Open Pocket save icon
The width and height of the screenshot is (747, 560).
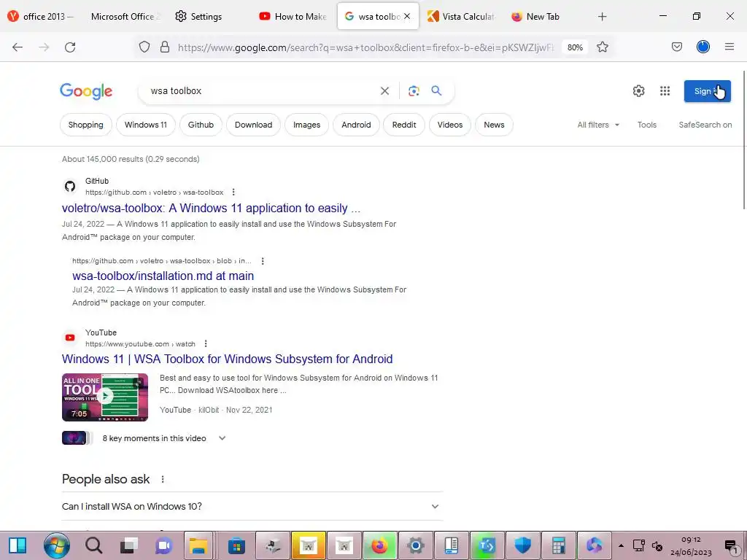(677, 47)
